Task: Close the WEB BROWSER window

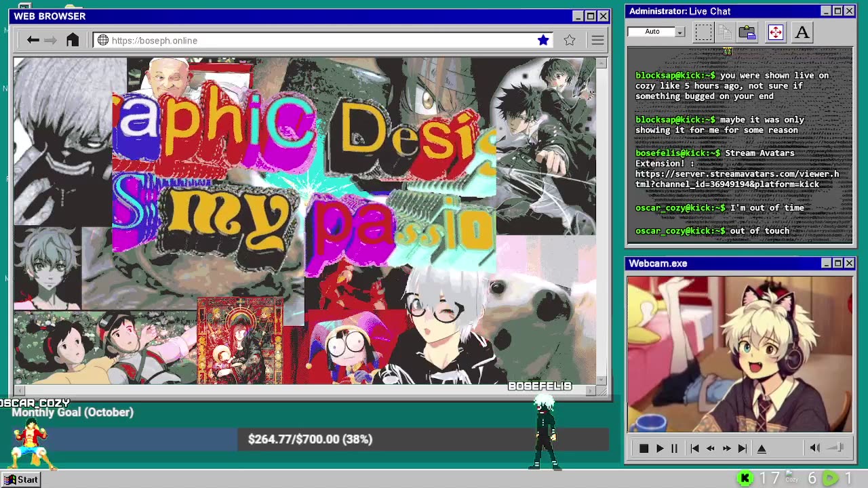Action: tap(603, 16)
